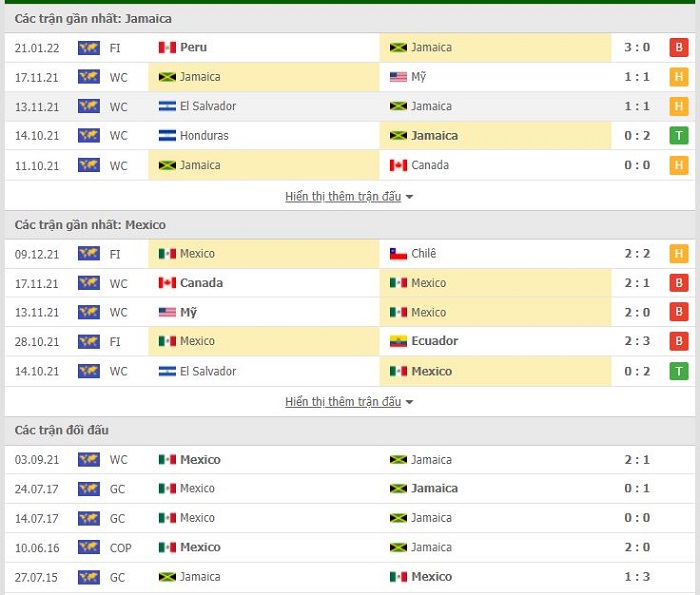Image resolution: width=700 pixels, height=595 pixels.
Task: Click the orange H badge for Mexico vs Chilê
Action: [x=679, y=254]
